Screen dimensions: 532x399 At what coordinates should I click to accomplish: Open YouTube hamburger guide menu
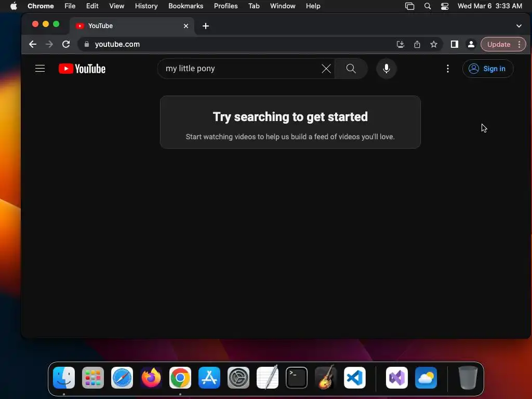tap(40, 69)
